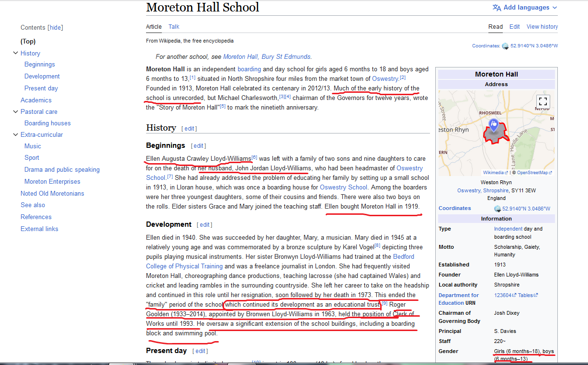The image size is (588, 365).
Task: Open the Talk tab
Action: pos(174,27)
